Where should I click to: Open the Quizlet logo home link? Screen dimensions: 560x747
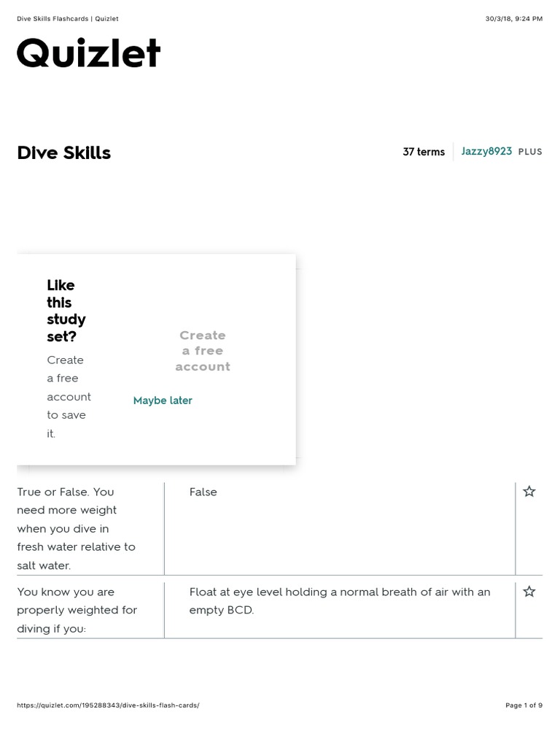click(x=88, y=53)
